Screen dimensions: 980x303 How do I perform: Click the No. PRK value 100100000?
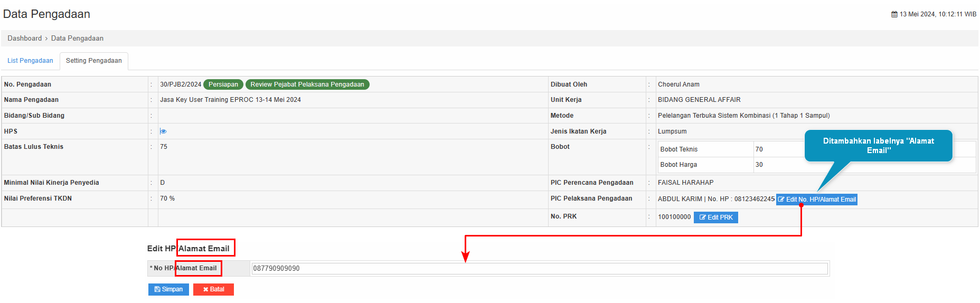pos(674,217)
